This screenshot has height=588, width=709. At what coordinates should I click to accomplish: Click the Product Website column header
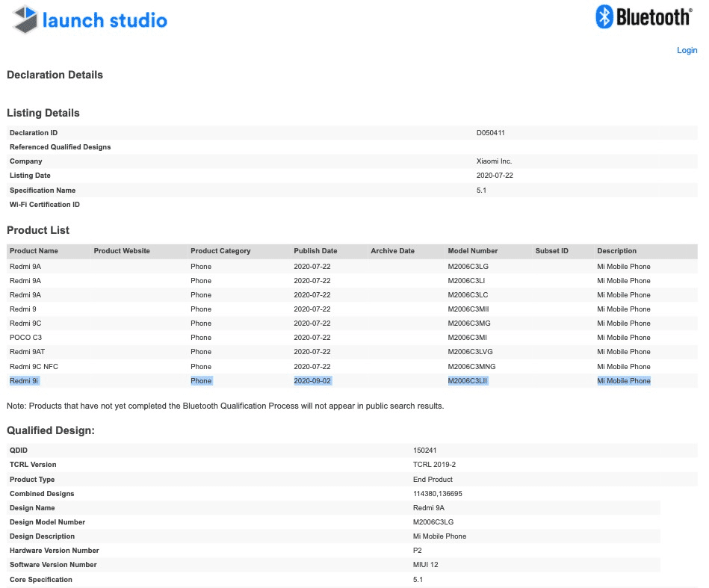point(122,250)
